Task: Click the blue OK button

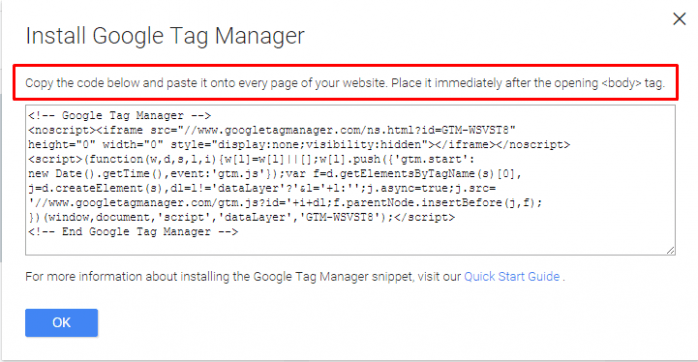Action: click(61, 322)
